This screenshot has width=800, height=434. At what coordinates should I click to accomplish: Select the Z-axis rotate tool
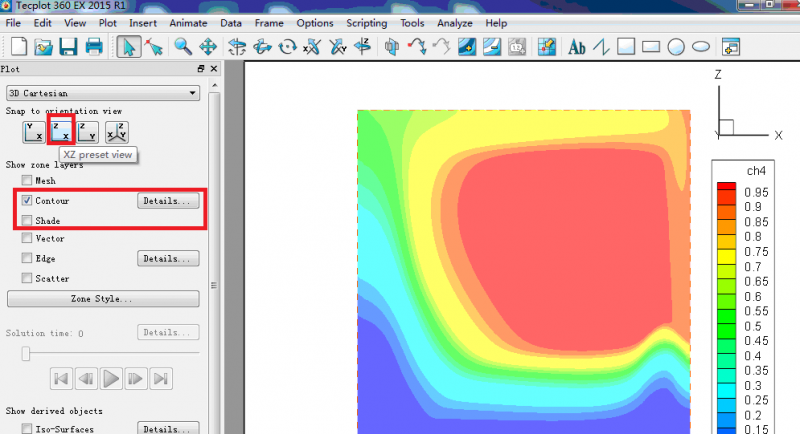click(363, 47)
